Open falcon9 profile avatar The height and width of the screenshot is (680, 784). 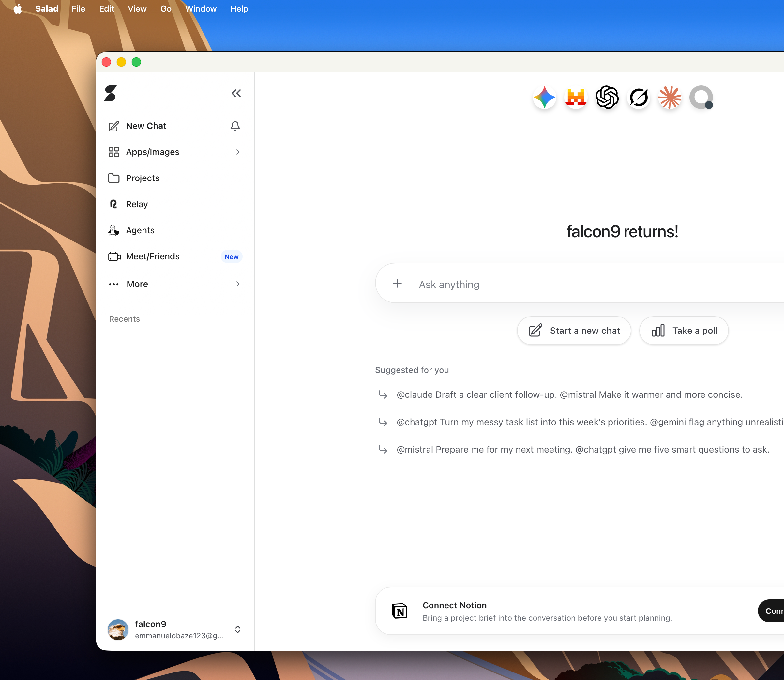tap(118, 629)
